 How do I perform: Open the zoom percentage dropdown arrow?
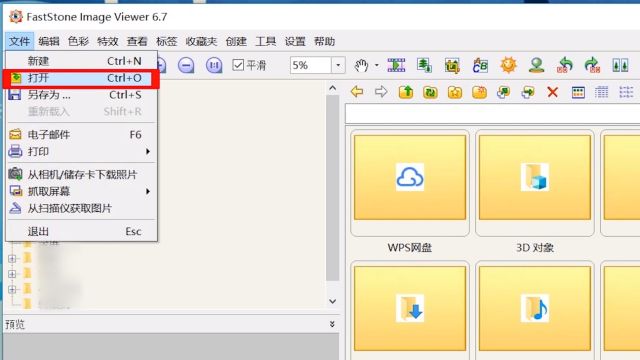click(338, 65)
